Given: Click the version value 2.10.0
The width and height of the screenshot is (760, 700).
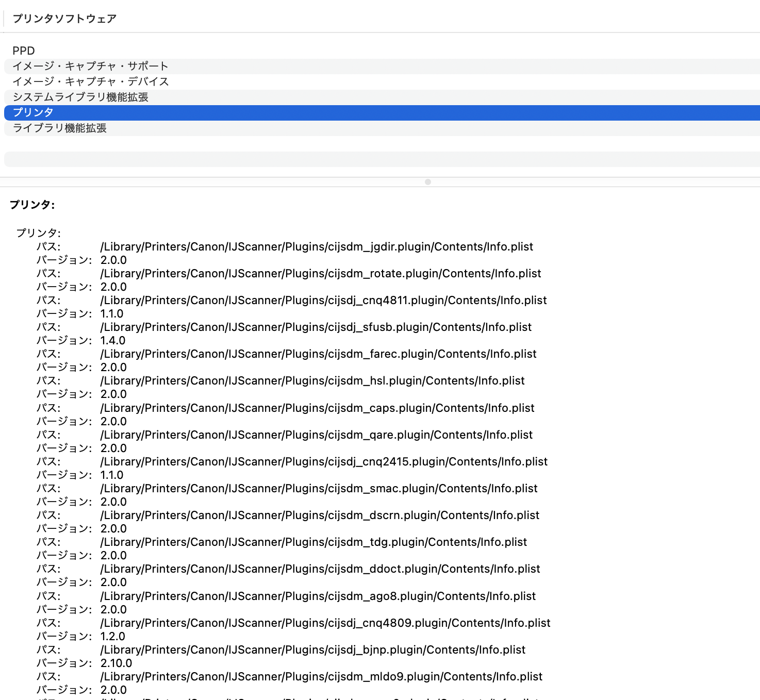Looking at the screenshot, I should click(x=116, y=663).
